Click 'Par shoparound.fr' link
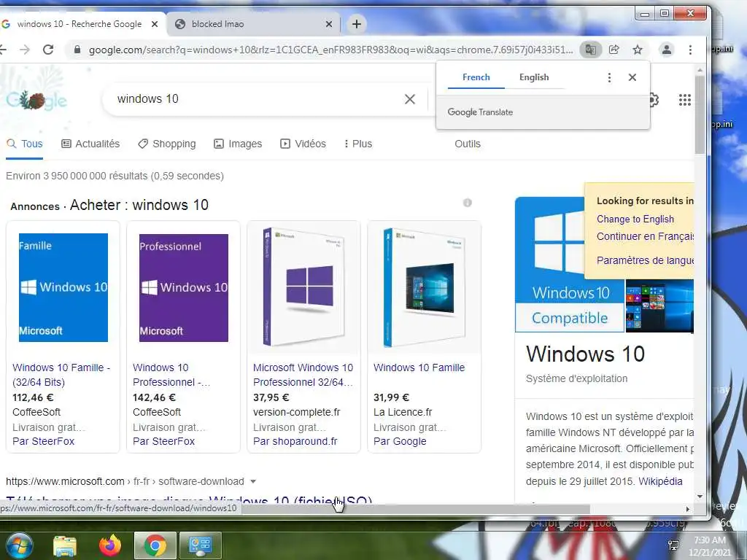Image resolution: width=747 pixels, height=560 pixels. pos(295,441)
